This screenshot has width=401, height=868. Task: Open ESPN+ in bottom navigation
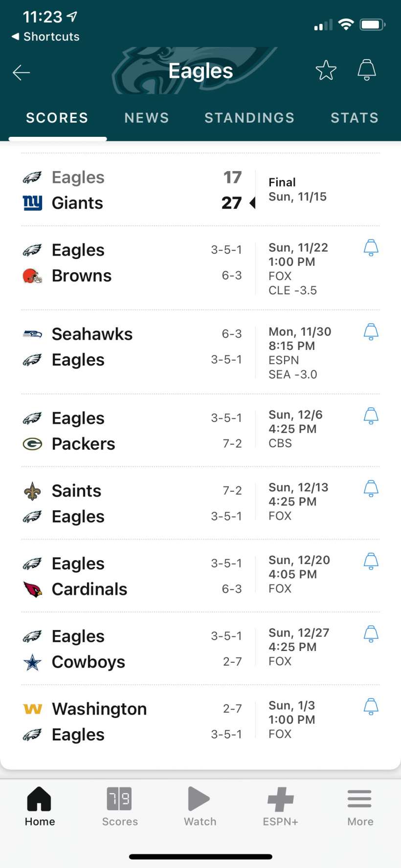point(280,806)
